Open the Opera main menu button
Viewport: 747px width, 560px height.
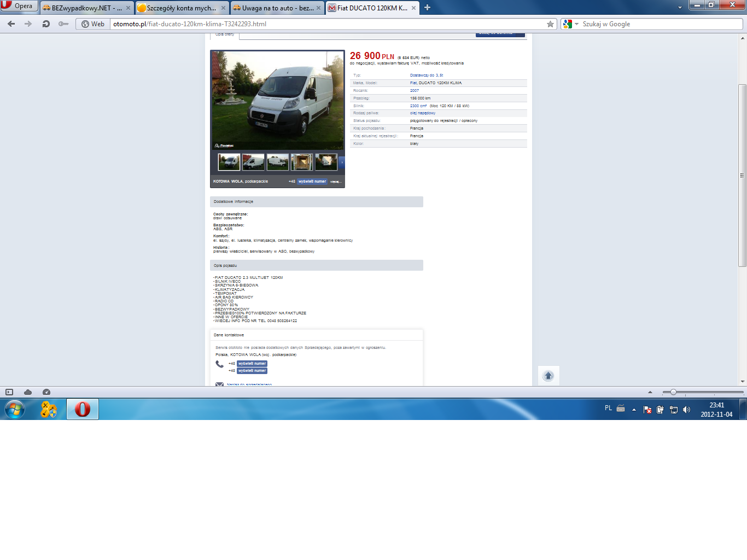point(19,5)
